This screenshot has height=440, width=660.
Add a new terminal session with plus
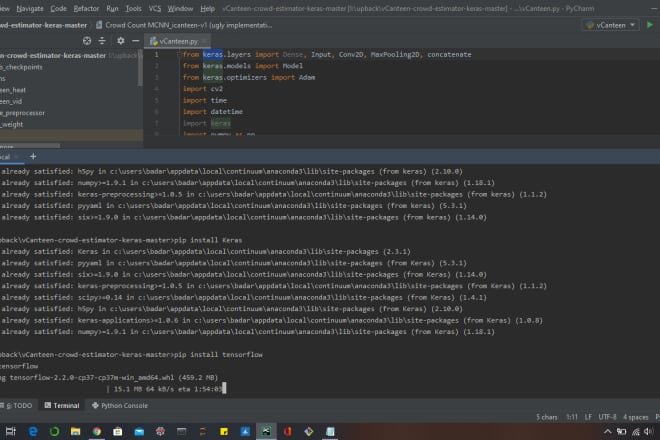click(33, 156)
